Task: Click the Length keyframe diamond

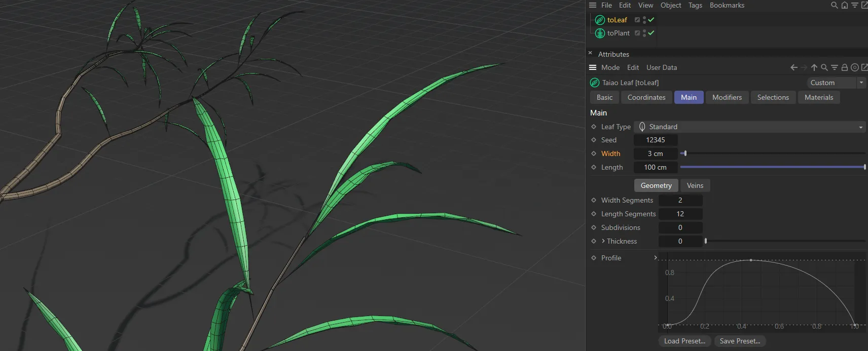Action: (x=594, y=167)
